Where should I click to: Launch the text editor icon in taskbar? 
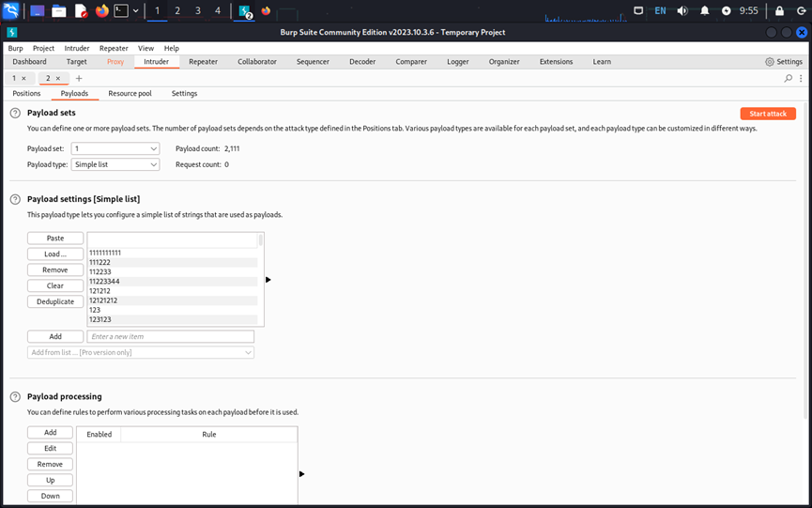(81, 10)
